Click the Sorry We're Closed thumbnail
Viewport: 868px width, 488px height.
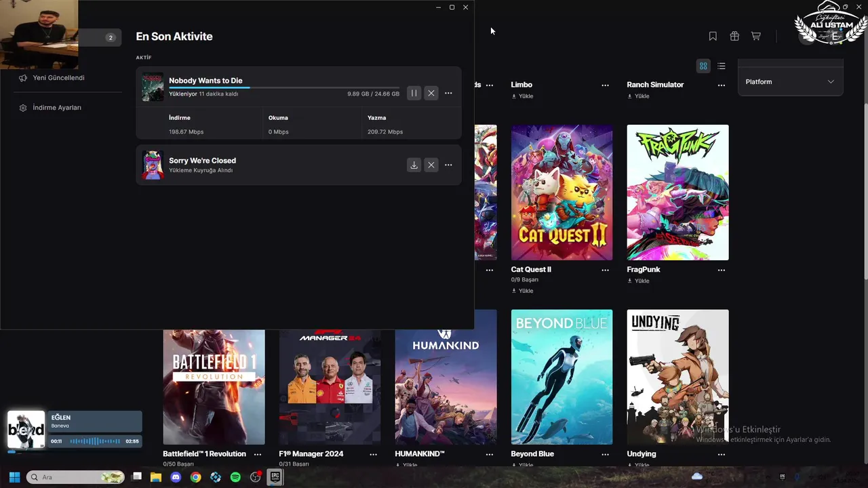click(153, 165)
